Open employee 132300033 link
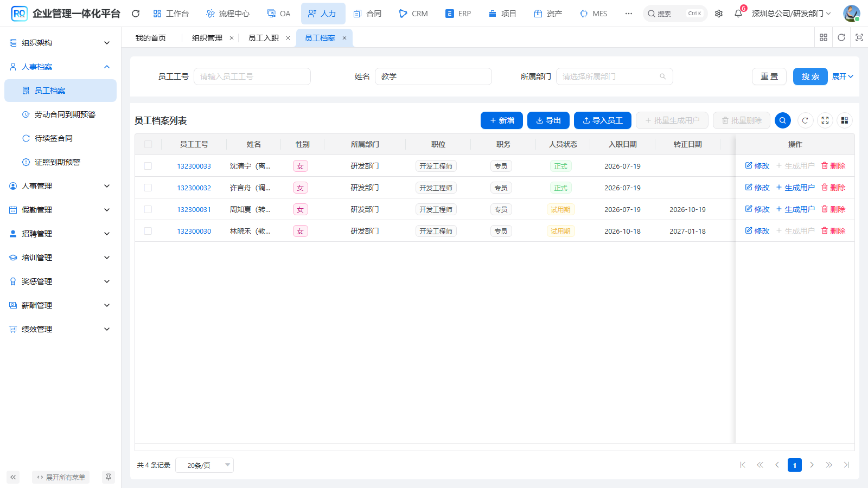Screen dimensions: 868x488 (x=194, y=166)
